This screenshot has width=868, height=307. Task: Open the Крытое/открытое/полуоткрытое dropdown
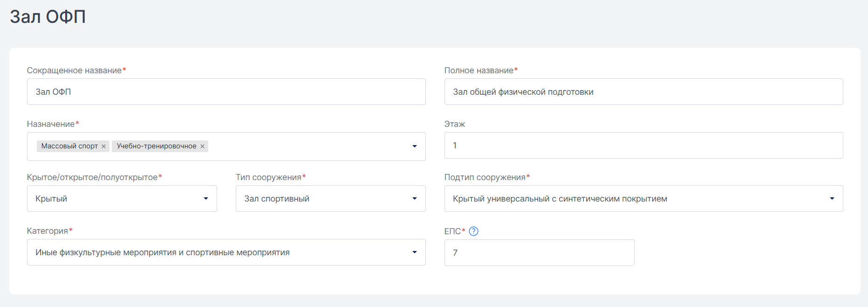tap(122, 198)
